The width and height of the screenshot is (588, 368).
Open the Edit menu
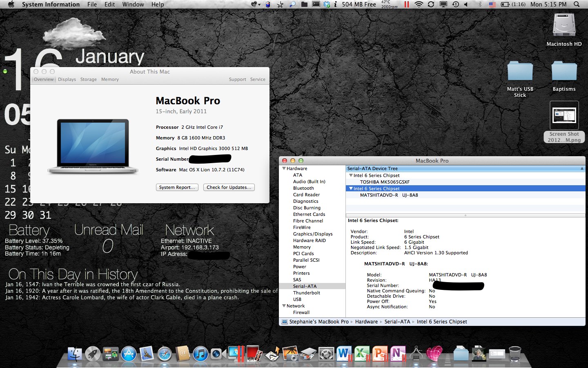pyautogui.click(x=109, y=4)
